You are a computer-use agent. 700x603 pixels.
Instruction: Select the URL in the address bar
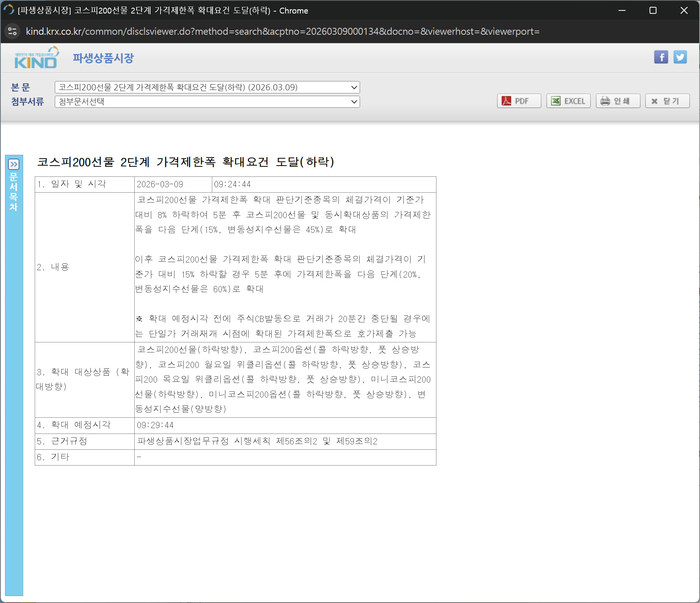(x=282, y=31)
